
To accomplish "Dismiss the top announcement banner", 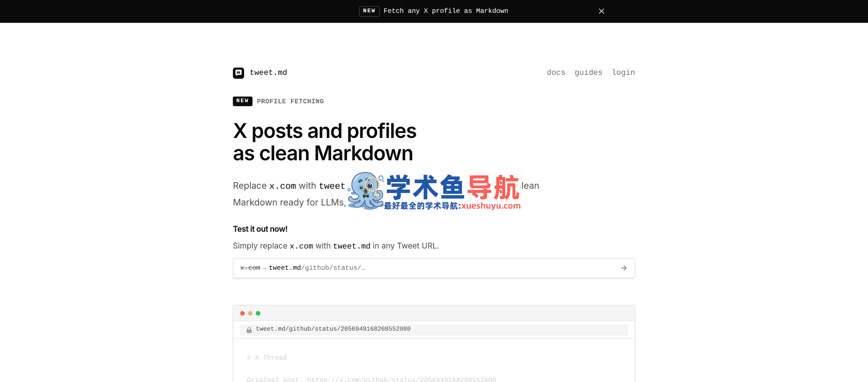I will pos(601,11).
